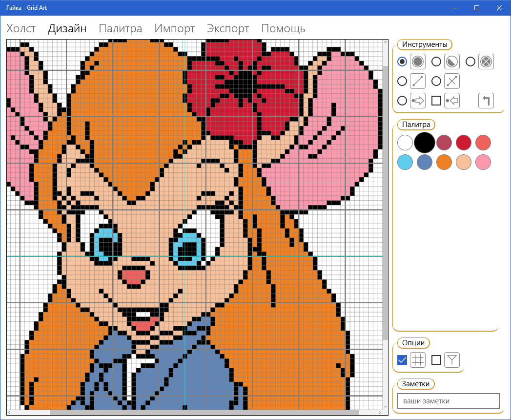Pick the steel blue palette color
511x420 pixels.
[x=425, y=163]
